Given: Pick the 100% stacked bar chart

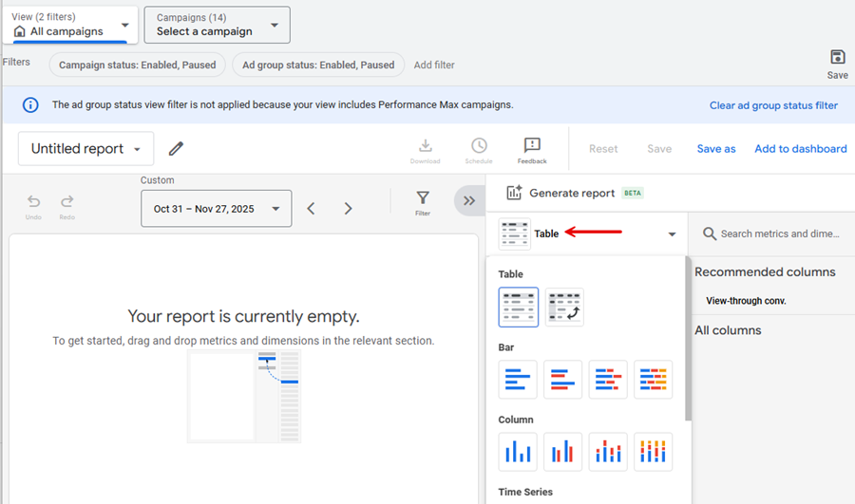Looking at the screenshot, I should click(653, 380).
